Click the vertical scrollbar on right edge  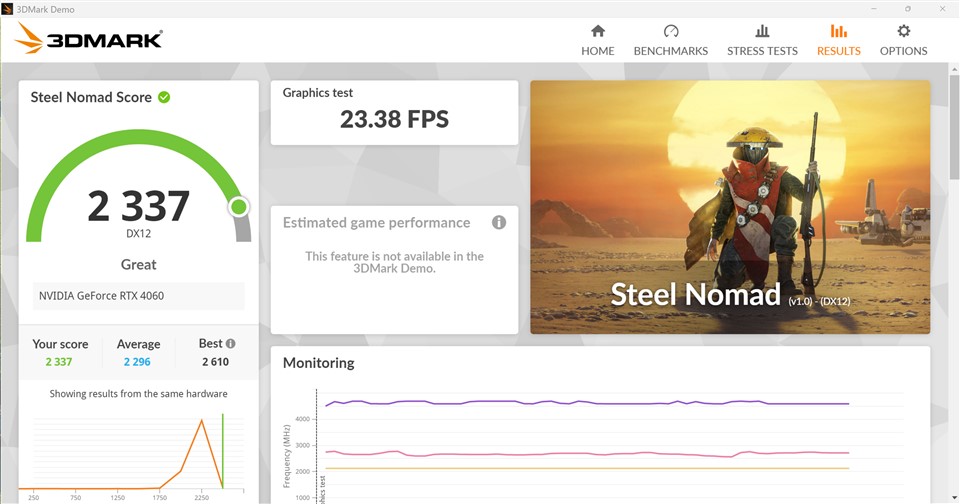(x=953, y=130)
